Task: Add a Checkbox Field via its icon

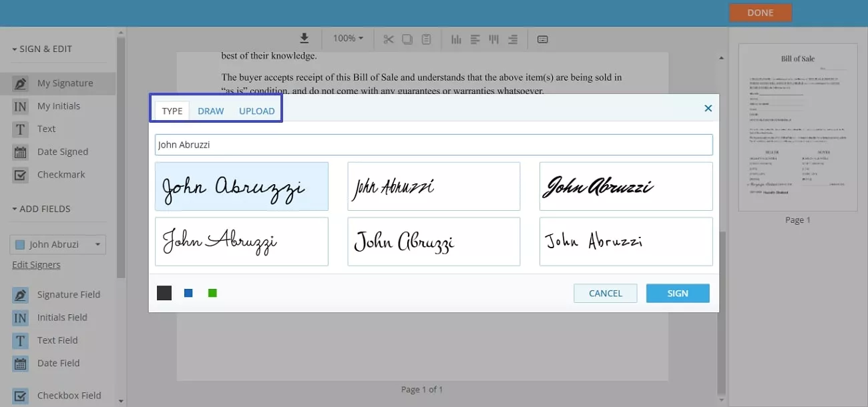Action: (21, 396)
